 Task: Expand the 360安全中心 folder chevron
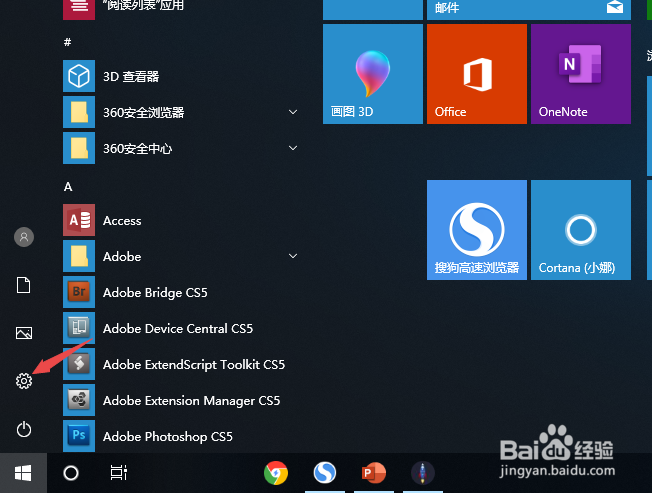click(293, 148)
